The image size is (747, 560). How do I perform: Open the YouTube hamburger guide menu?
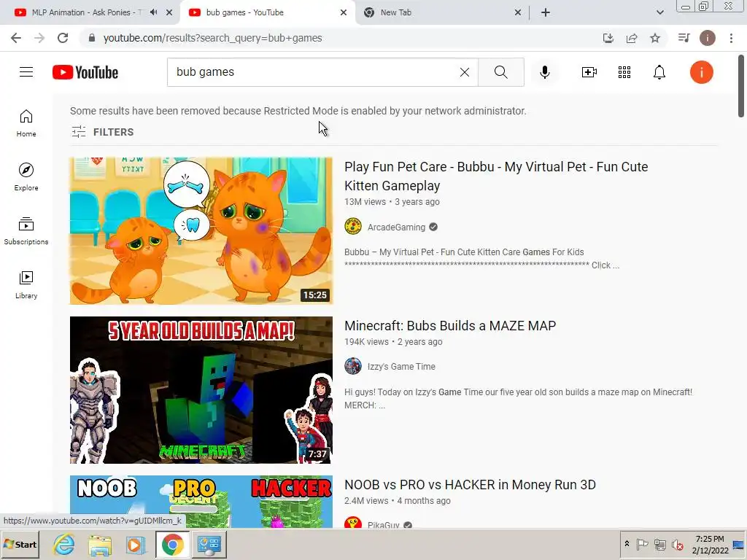(x=26, y=72)
